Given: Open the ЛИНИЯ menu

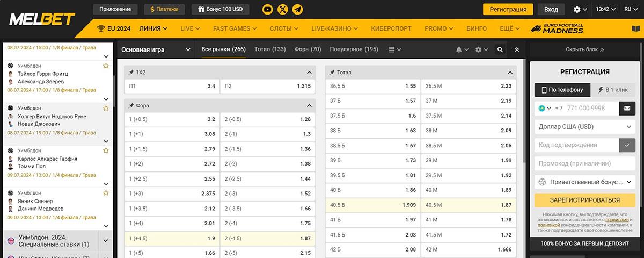Looking at the screenshot, I should point(153,28).
